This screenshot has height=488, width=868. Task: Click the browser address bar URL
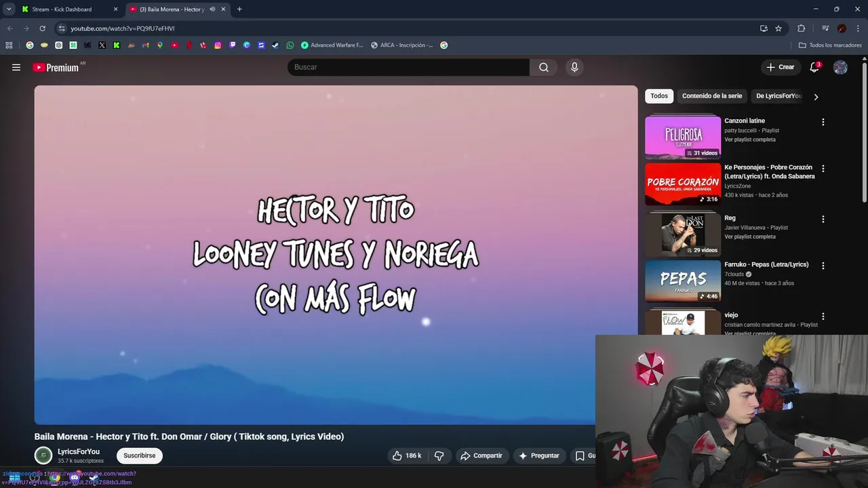point(123,28)
